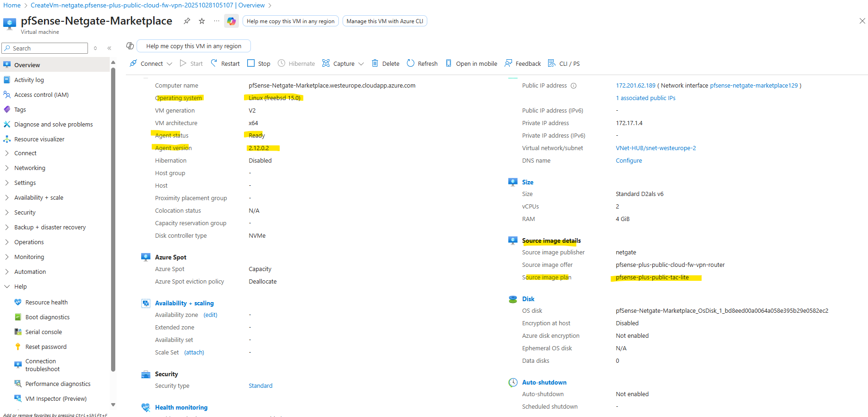Click the Restart toolbar button
This screenshot has height=417, width=868.
pos(225,63)
